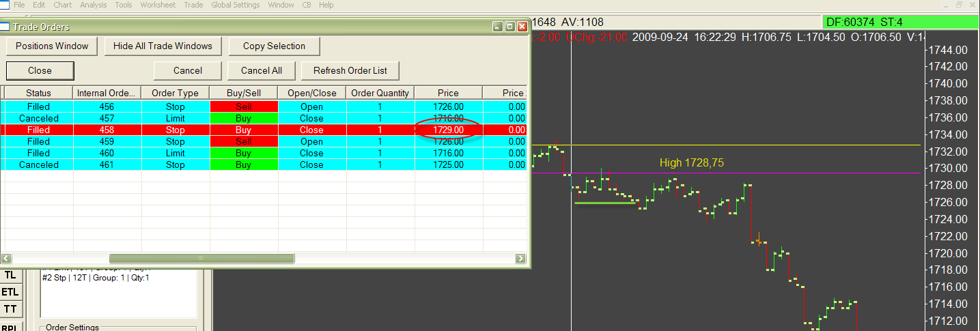Sort by the Order Quantity column header

(380, 93)
